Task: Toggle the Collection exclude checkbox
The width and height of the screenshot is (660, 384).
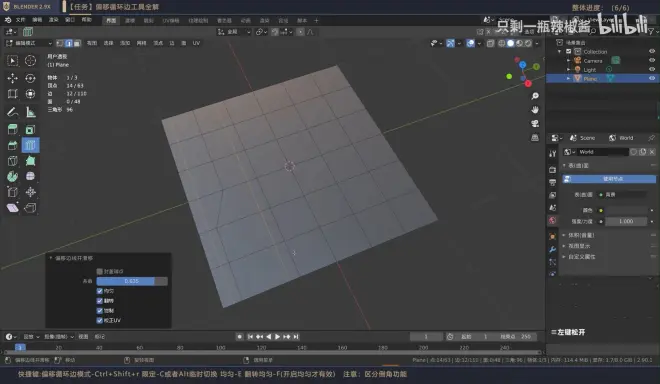Action: pos(569,51)
